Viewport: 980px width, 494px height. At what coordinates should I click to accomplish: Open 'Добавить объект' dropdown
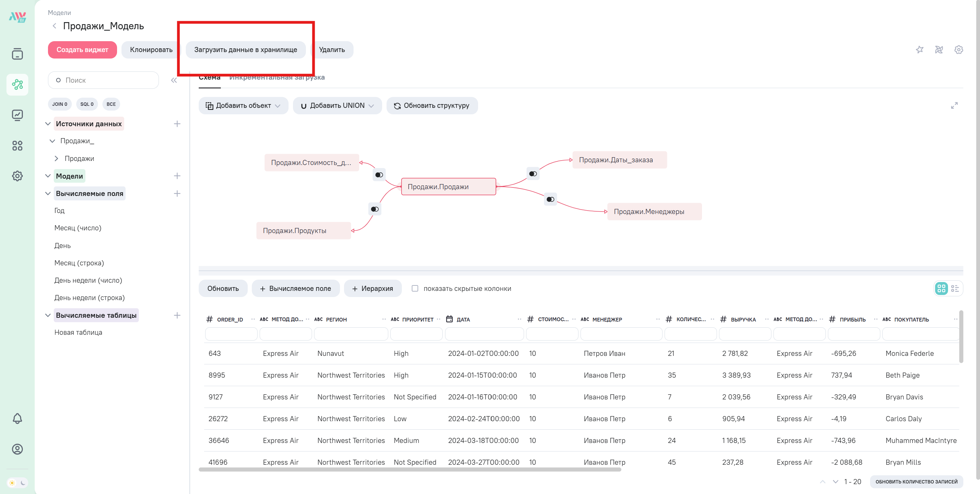click(243, 106)
